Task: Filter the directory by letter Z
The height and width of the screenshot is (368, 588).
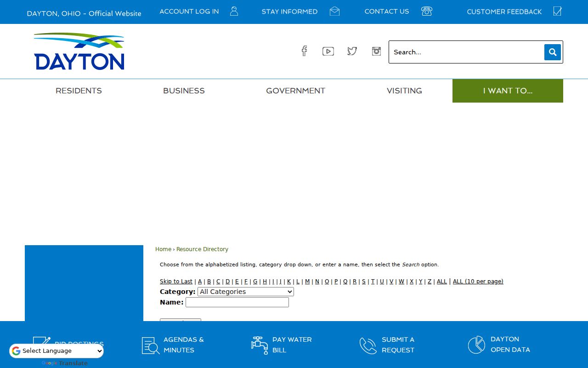Action: (x=430, y=282)
